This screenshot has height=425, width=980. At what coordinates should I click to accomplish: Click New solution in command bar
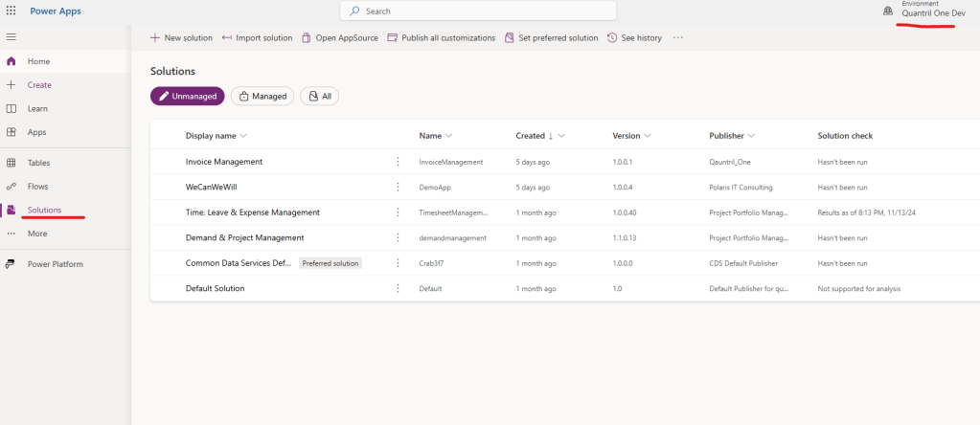[181, 38]
